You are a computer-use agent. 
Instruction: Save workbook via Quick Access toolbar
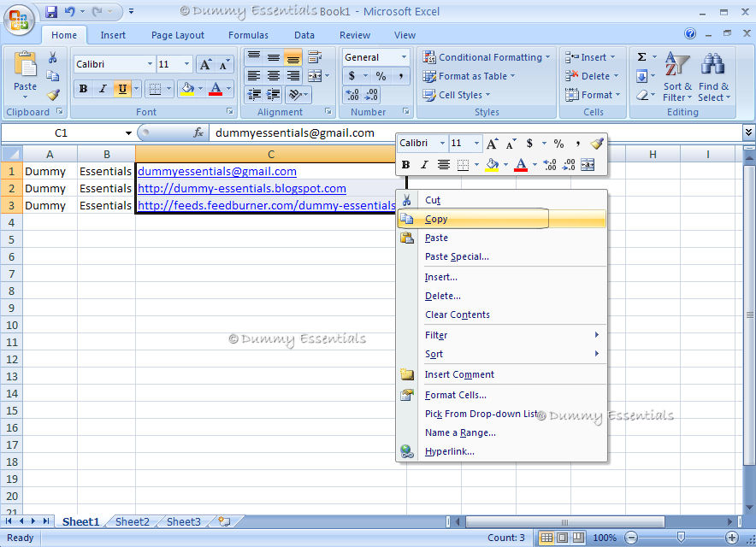51,12
